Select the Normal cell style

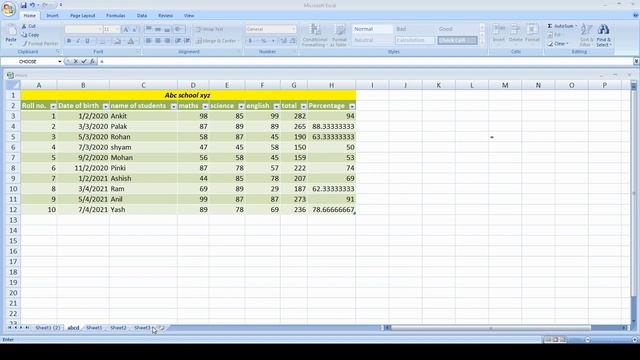tap(372, 29)
